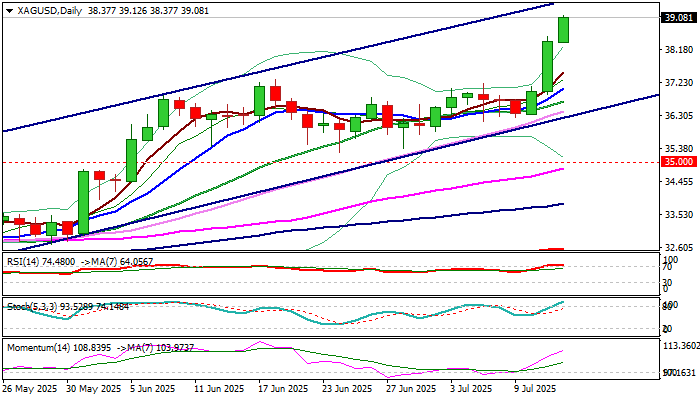Select the 39.081 current price tag
Image resolution: width=700 pixels, height=400 pixels.
pyautogui.click(x=679, y=18)
